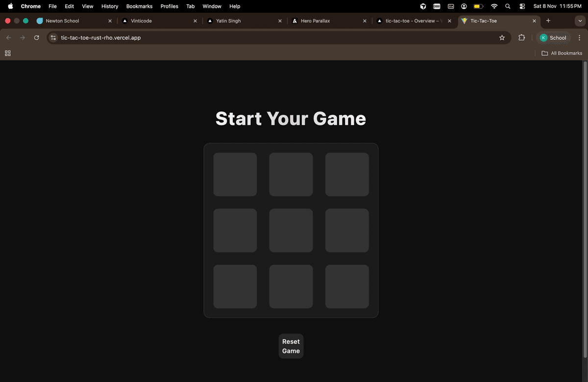Open Spotlight search icon

coord(508,6)
